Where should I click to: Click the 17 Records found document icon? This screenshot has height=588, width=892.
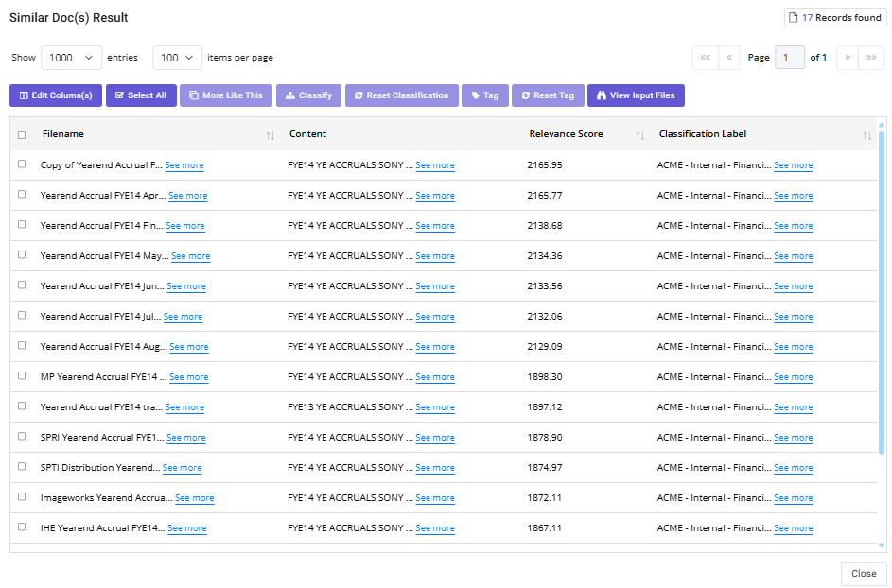tap(793, 18)
